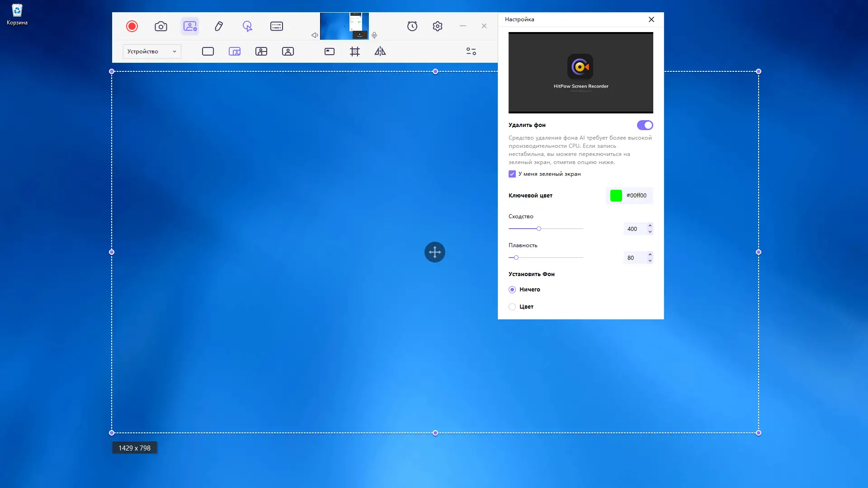Viewport: 868px width, 488px height.
Task: Open the scheduled recording clock icon
Action: point(412,26)
